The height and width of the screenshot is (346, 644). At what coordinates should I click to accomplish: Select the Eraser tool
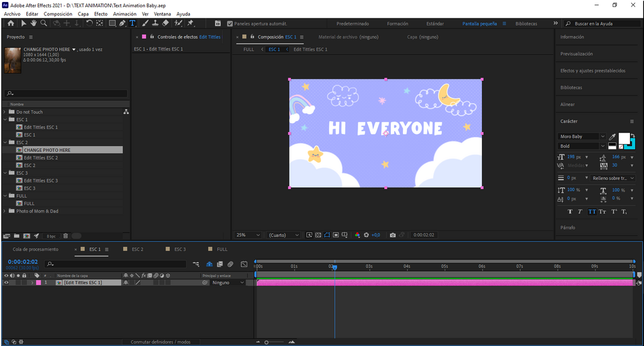[x=165, y=24]
